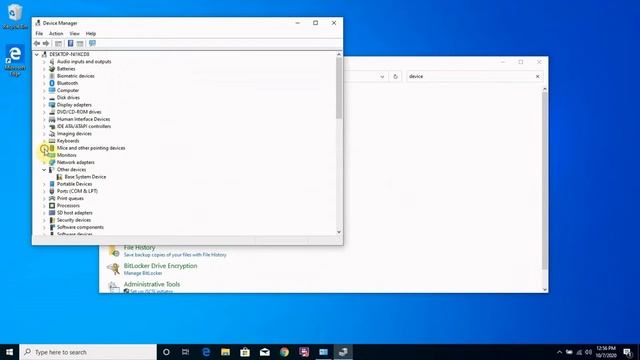Image resolution: width=640 pixels, height=360 pixels.
Task: Select Portable Devices row
Action: tap(74, 184)
